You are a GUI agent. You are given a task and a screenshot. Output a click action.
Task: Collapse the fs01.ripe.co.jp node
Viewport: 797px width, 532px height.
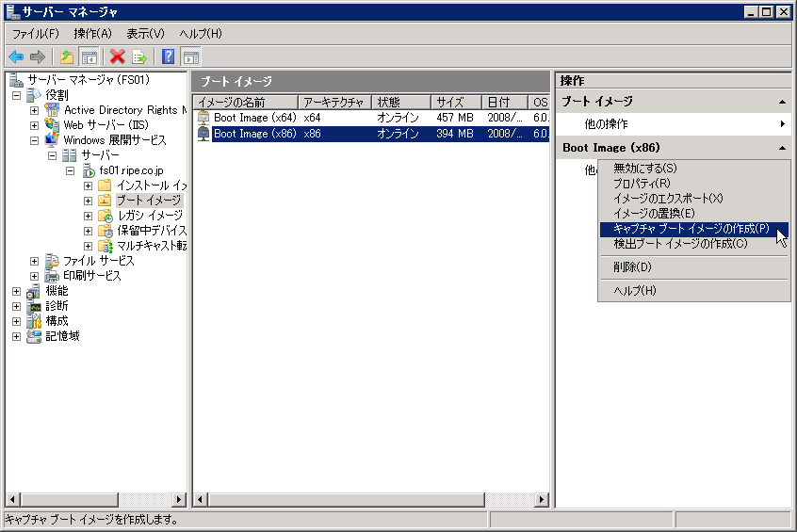(70, 170)
